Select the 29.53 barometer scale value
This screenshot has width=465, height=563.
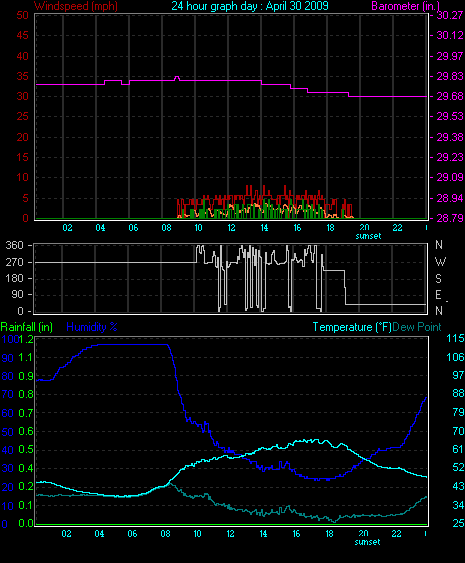tap(450, 116)
